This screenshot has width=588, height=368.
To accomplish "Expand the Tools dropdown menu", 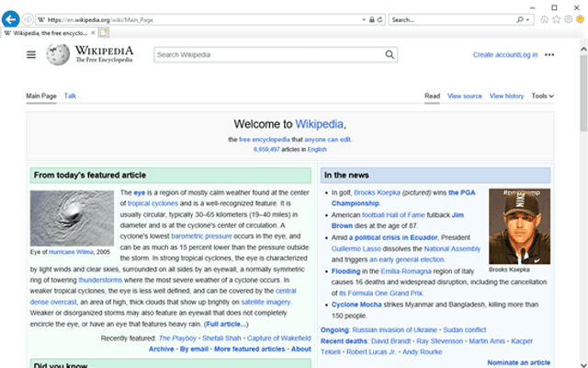I will tap(542, 96).
